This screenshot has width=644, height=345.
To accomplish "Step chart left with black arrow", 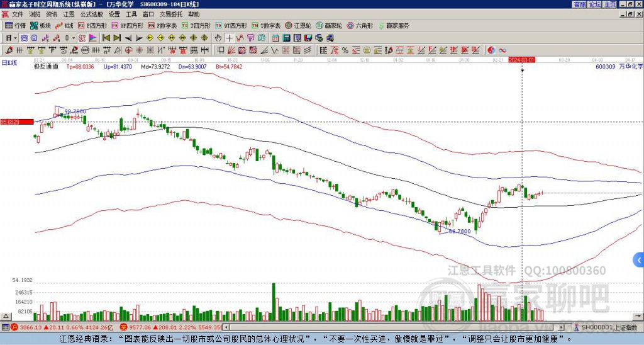I will click(128, 38).
